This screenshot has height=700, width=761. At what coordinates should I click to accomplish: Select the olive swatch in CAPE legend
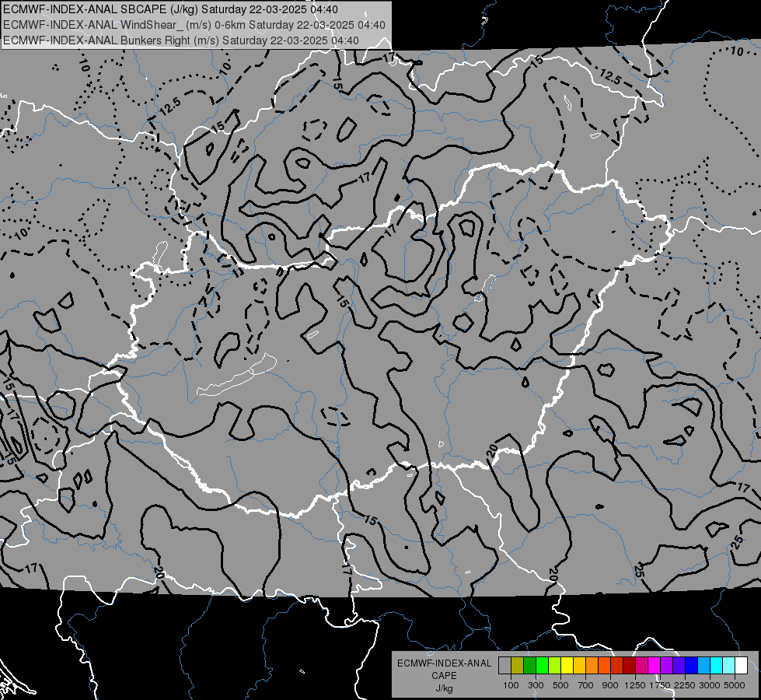coord(518,665)
